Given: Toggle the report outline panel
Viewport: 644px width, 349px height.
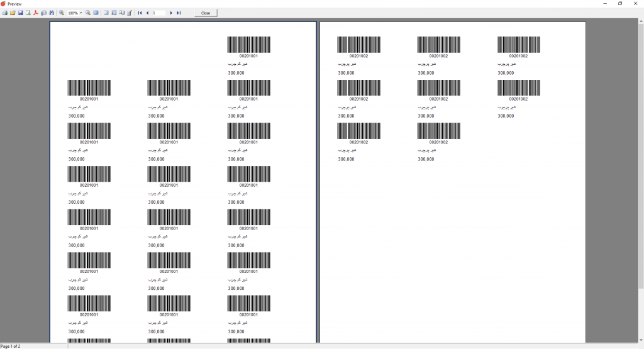Looking at the screenshot, I should tap(106, 13).
